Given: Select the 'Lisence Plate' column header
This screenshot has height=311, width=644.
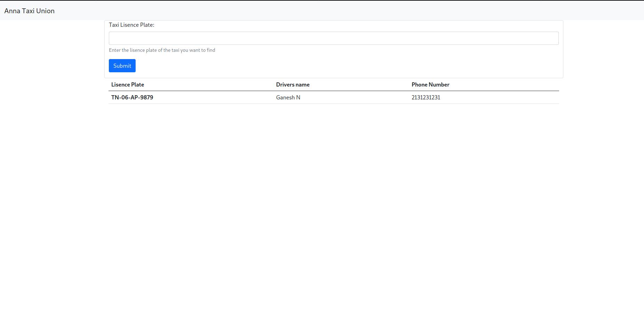Looking at the screenshot, I should [x=128, y=84].
